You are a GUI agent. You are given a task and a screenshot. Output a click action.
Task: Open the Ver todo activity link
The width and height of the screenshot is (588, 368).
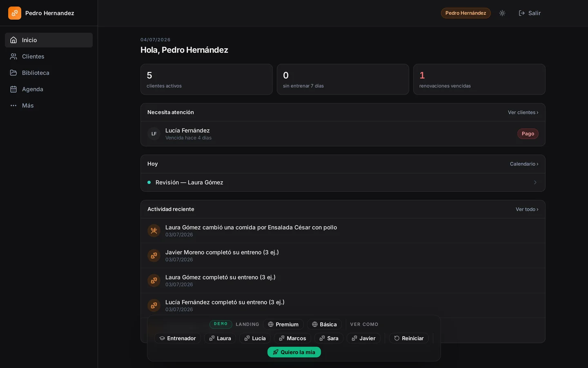click(x=527, y=209)
